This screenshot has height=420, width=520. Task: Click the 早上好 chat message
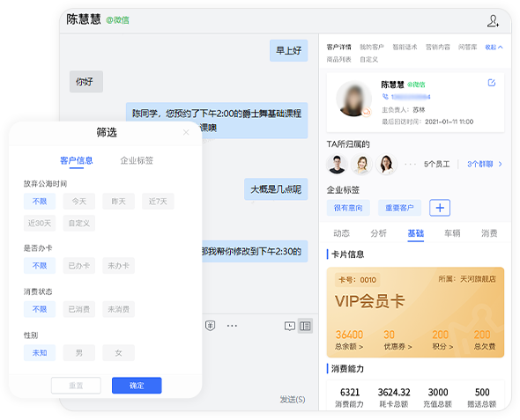point(288,51)
